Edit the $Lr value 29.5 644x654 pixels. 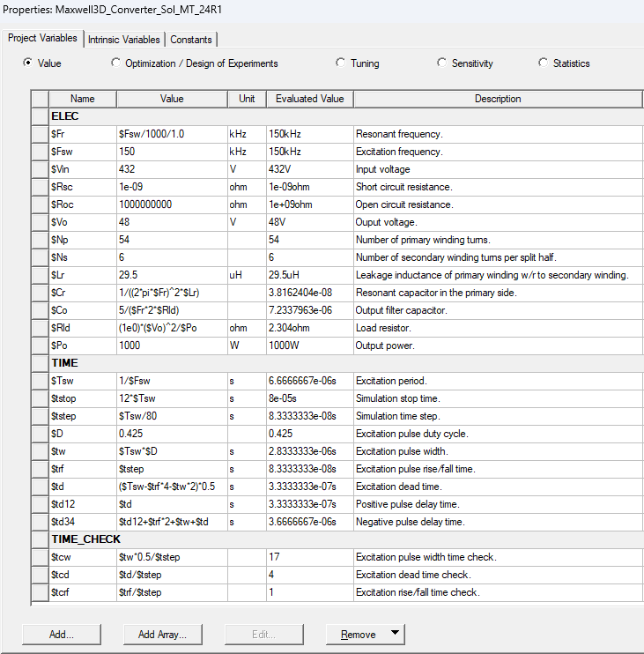point(172,275)
